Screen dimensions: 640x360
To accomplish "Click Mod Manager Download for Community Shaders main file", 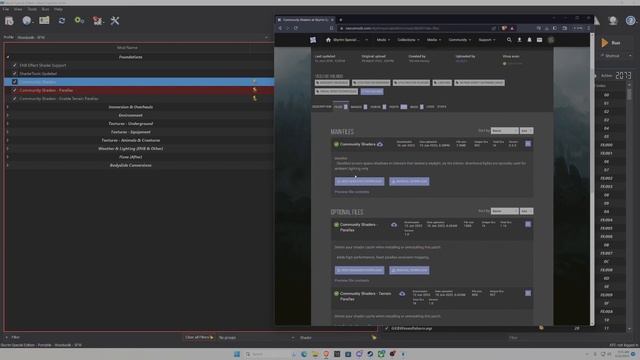I will 359,181.
